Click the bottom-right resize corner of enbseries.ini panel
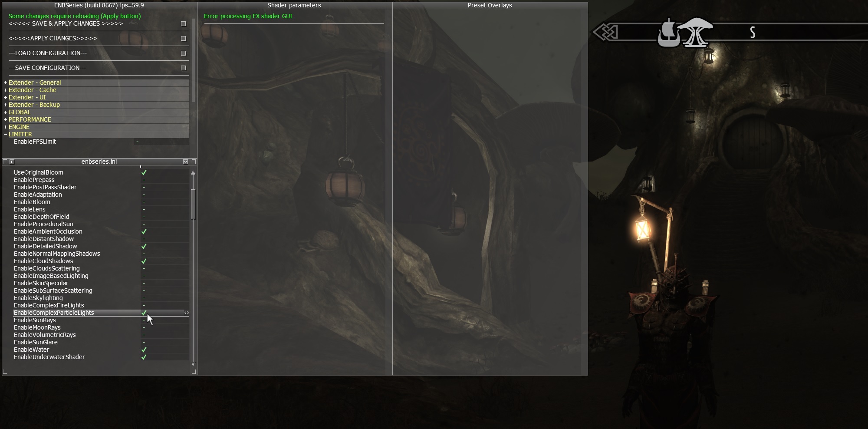Image resolution: width=868 pixels, height=429 pixels. (194, 372)
